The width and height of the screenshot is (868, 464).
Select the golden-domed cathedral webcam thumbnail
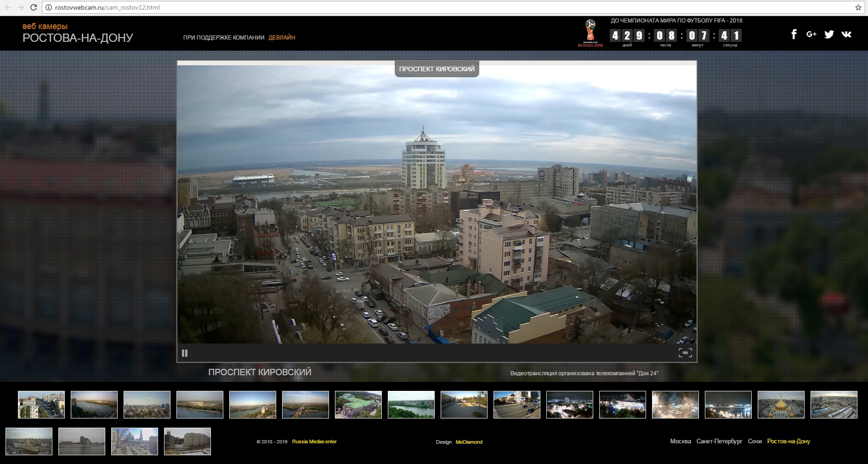[x=781, y=405]
